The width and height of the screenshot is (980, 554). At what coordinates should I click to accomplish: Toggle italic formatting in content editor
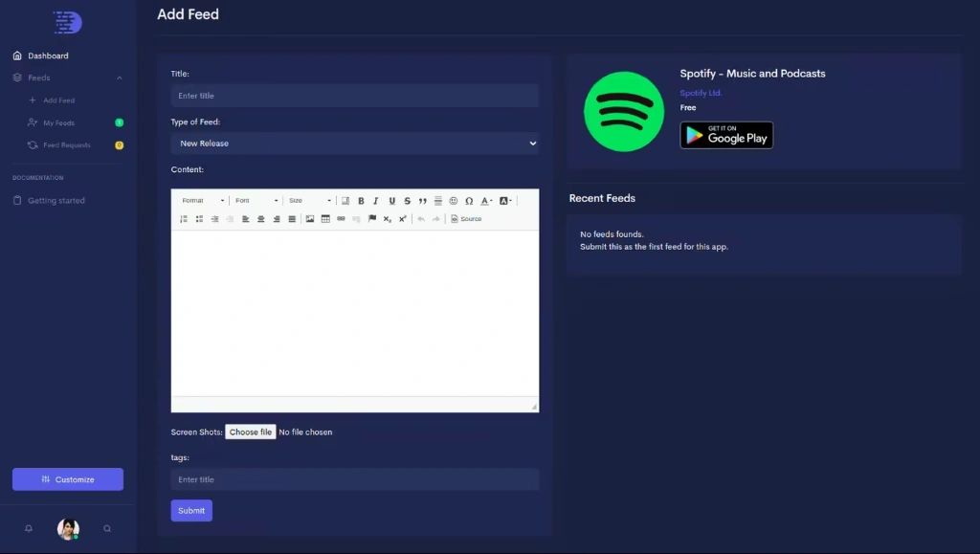point(375,201)
